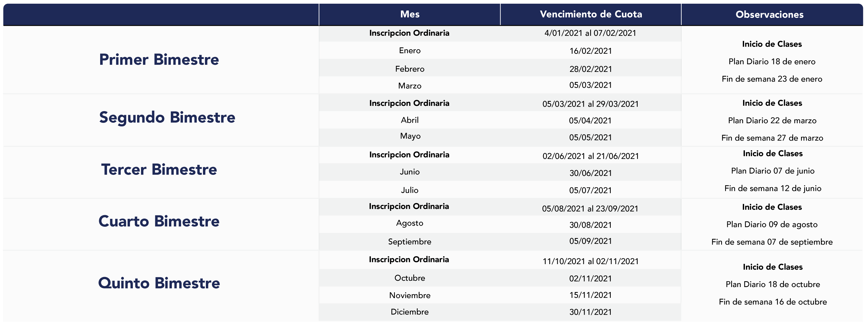This screenshot has height=326, width=868.
Task: Click Fin de semana 27 de marzo
Action: click(x=772, y=138)
